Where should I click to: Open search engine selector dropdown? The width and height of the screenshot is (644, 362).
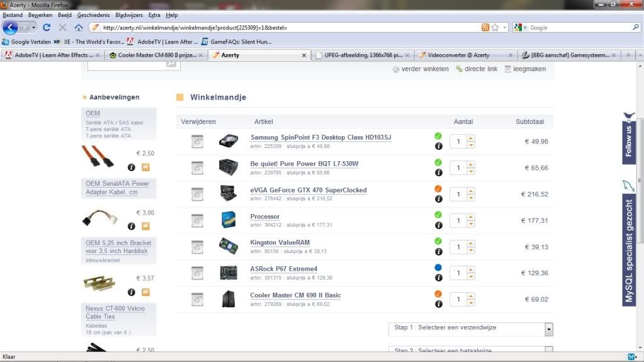[520, 28]
